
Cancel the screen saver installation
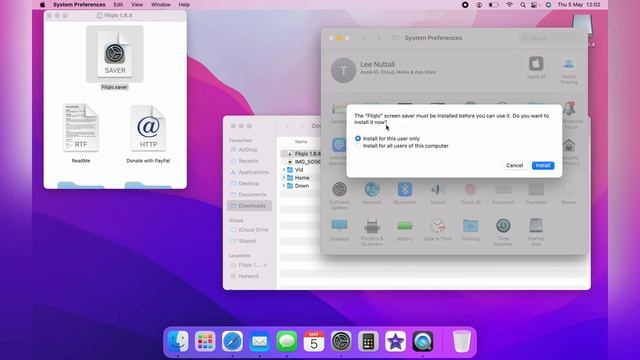click(514, 165)
